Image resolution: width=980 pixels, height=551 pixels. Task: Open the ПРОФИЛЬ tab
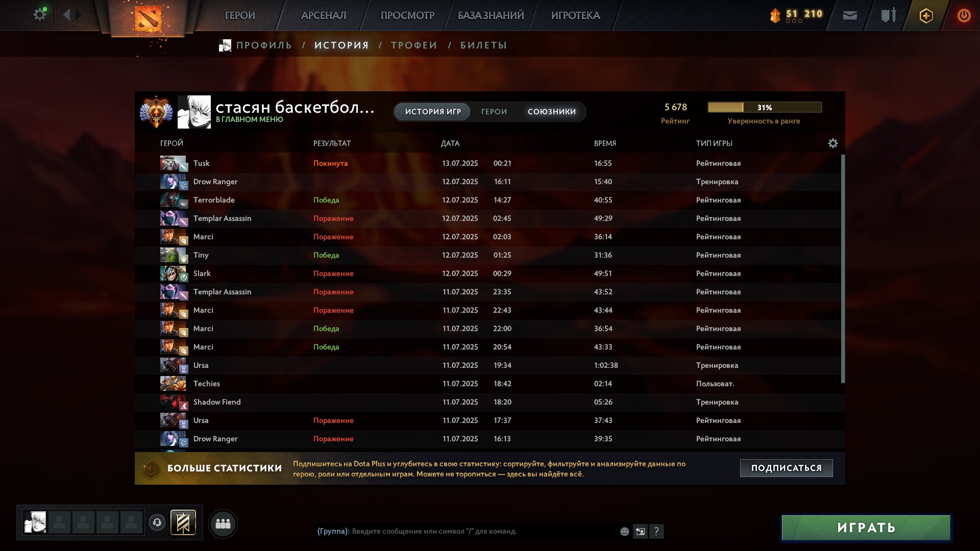(264, 45)
